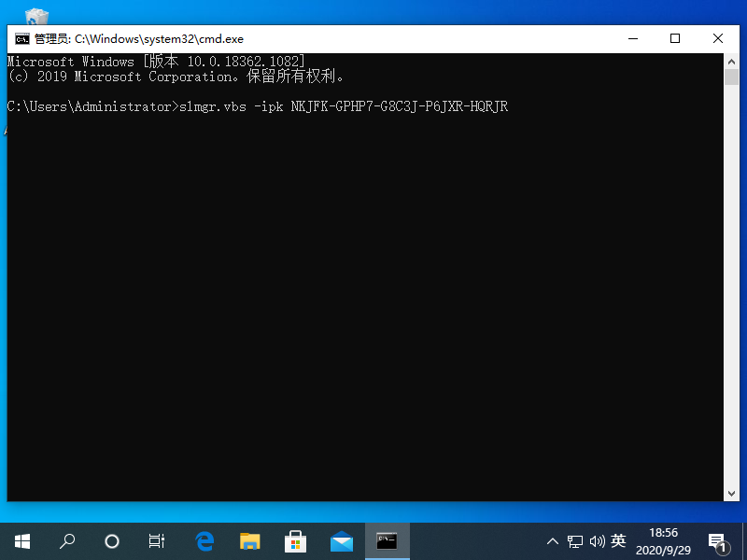Open the Mail app from taskbar
The height and width of the screenshot is (560, 747).
pyautogui.click(x=340, y=541)
